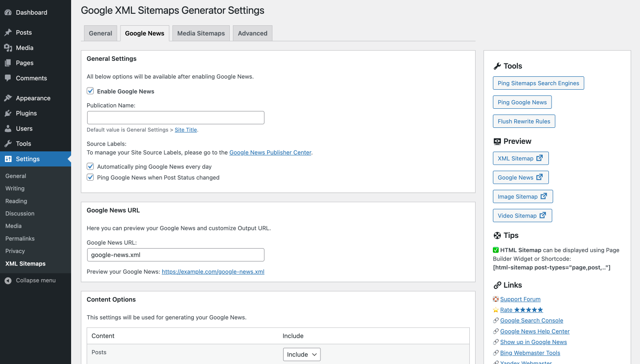This screenshot has height=364, width=640.
Task: Toggle the Enable Google News checkbox
Action: coord(90,91)
